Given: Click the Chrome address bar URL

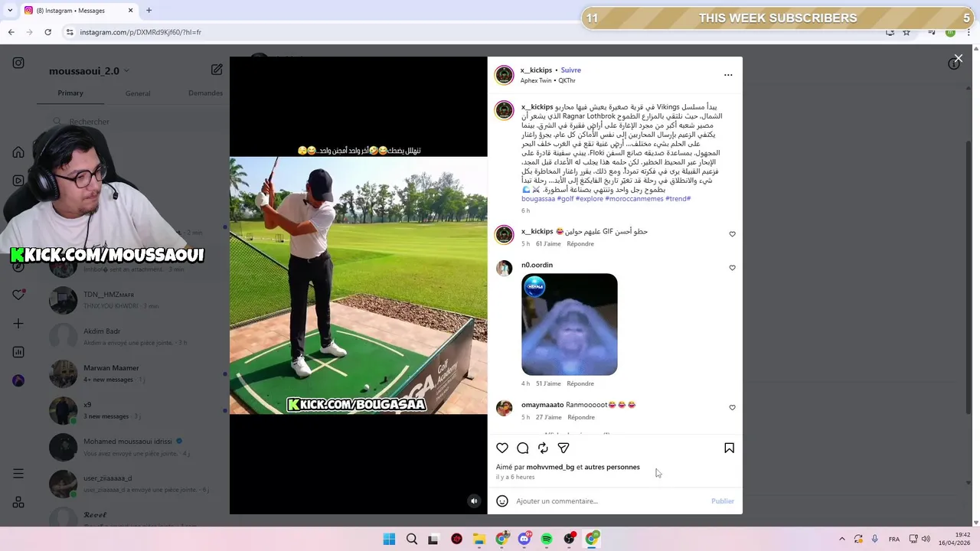Looking at the screenshot, I should point(141,32).
